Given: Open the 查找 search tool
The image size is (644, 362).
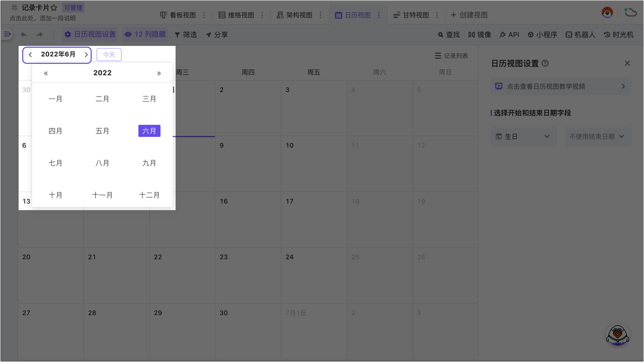Looking at the screenshot, I should [448, 35].
